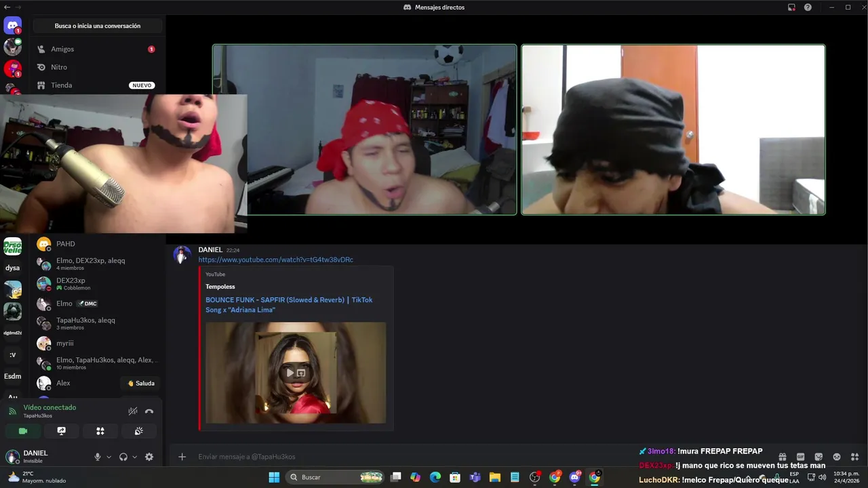868x488 pixels.
Task: Open the Nitro section
Action: [97, 67]
